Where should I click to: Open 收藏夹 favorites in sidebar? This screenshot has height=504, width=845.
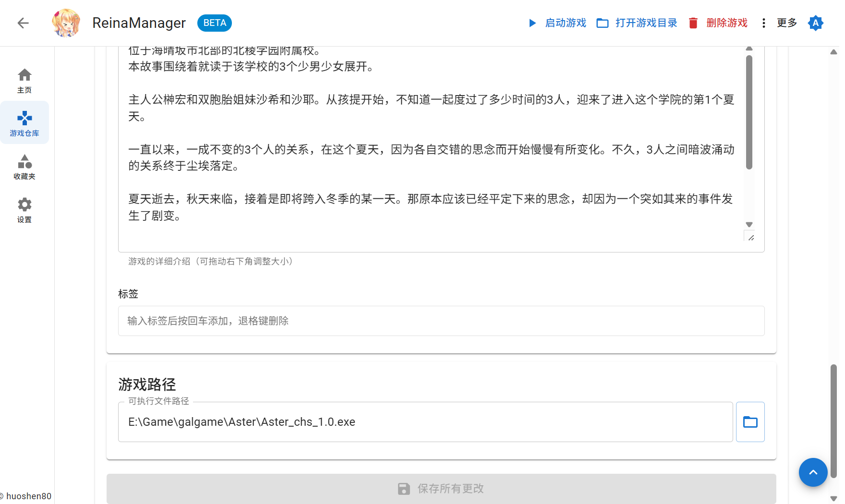(24, 167)
